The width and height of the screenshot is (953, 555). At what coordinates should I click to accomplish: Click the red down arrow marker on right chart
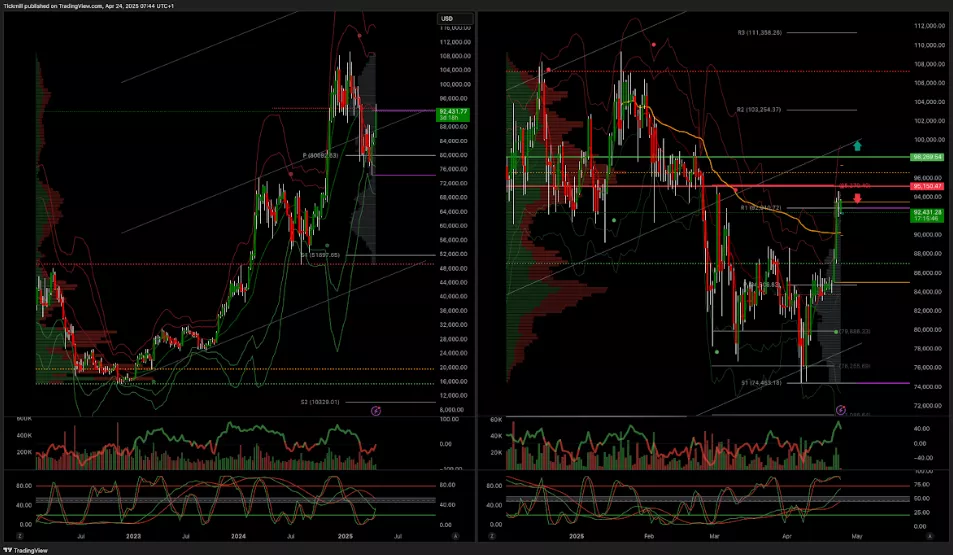coord(857,202)
